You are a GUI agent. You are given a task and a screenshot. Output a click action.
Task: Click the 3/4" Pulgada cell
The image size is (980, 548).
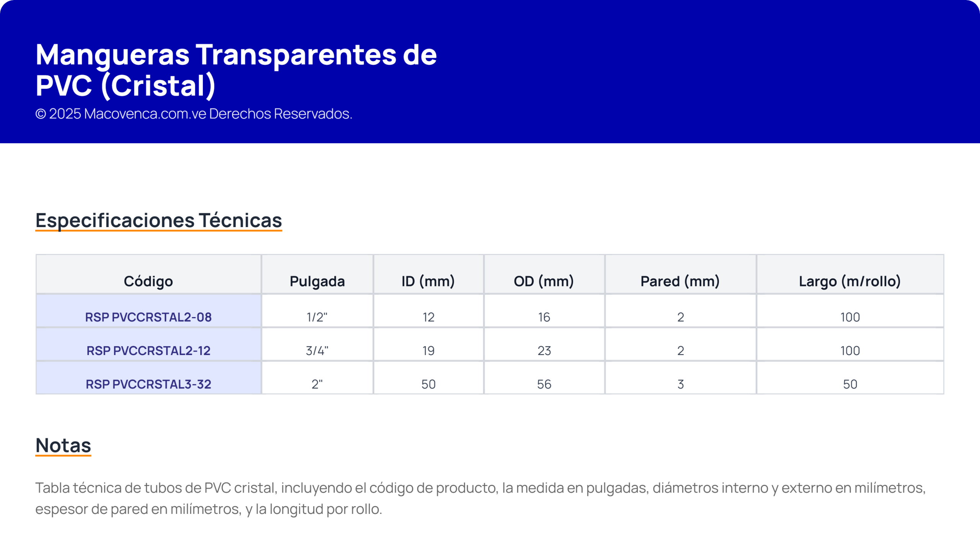point(317,350)
